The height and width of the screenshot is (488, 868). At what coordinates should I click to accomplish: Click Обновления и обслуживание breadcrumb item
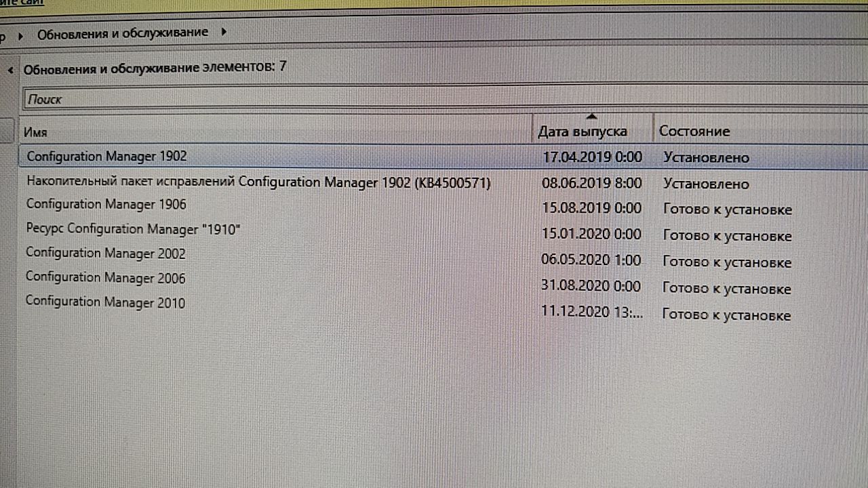click(122, 33)
